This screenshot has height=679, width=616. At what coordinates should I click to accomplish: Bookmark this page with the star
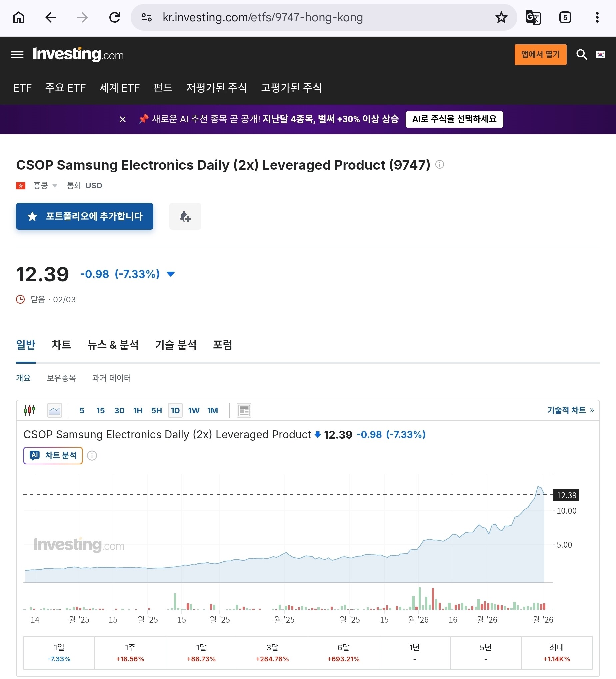point(501,17)
